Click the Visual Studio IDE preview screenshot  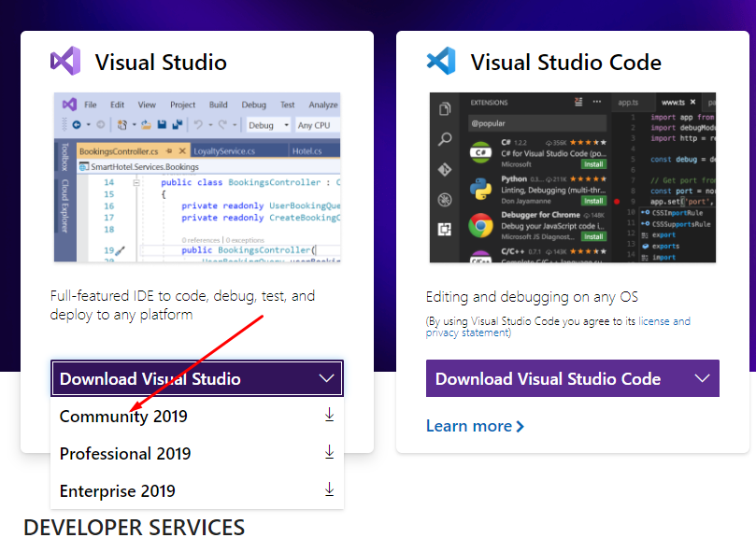point(197,177)
